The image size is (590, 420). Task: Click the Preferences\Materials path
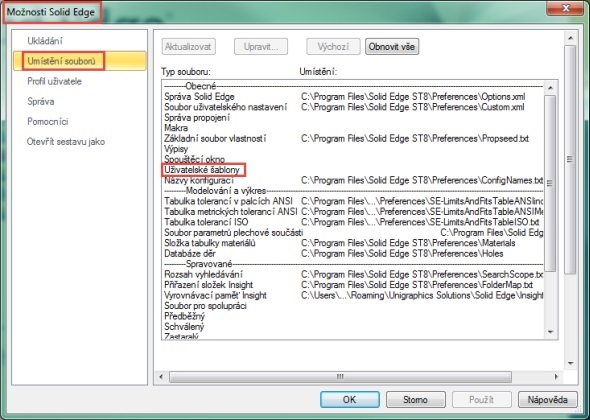tap(408, 243)
